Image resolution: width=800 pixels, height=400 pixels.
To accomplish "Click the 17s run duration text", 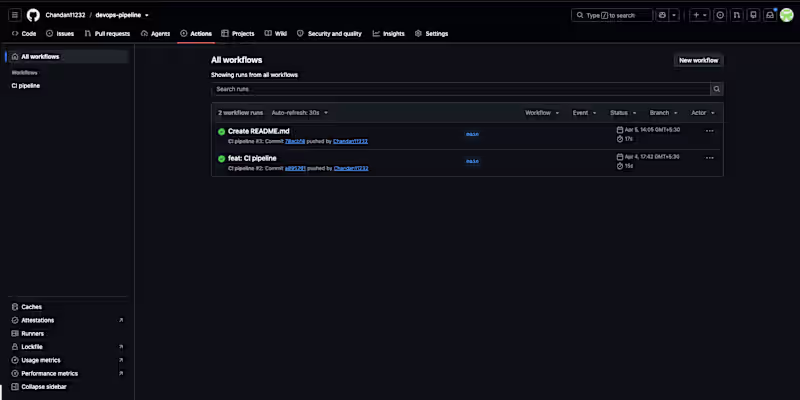I will pyautogui.click(x=629, y=139).
